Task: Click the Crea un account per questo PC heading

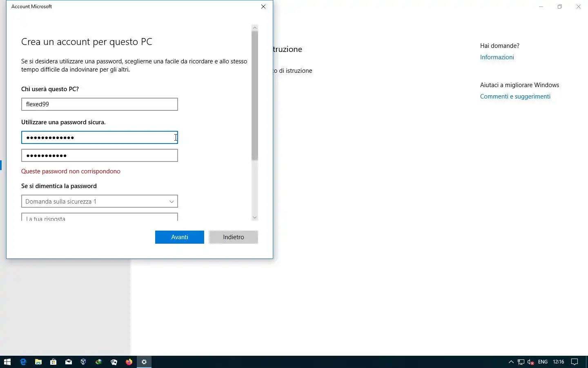Action: tap(87, 42)
